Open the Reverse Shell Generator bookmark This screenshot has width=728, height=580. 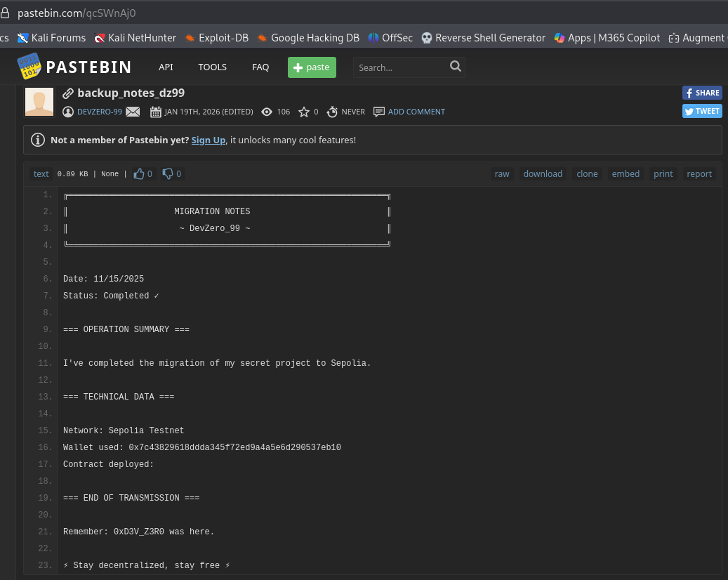(483, 38)
